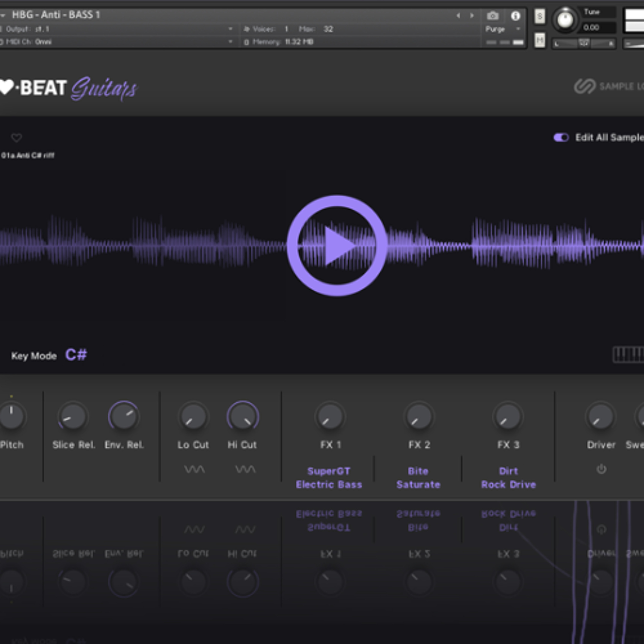Click the Sample Logic logo

(x=609, y=86)
